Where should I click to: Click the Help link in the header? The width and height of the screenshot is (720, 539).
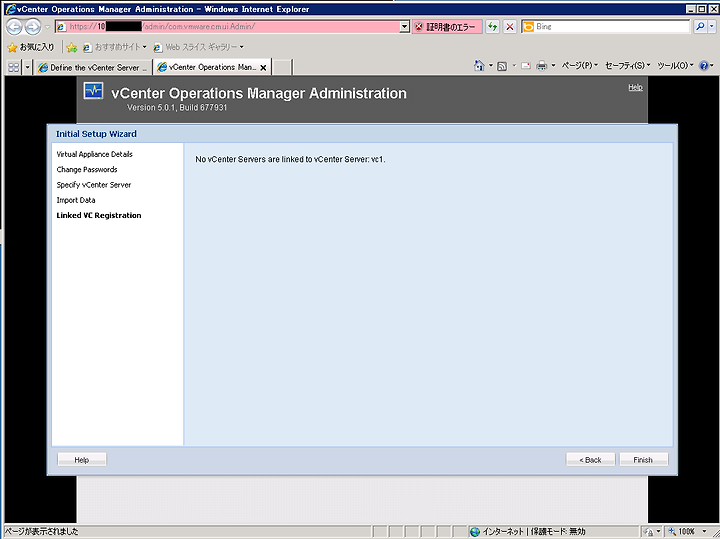pos(635,87)
